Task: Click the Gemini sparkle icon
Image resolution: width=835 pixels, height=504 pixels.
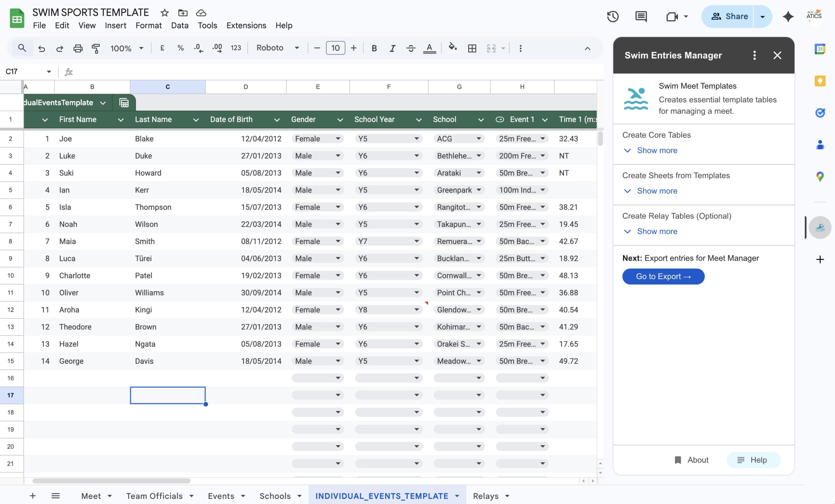Action: 788,16
